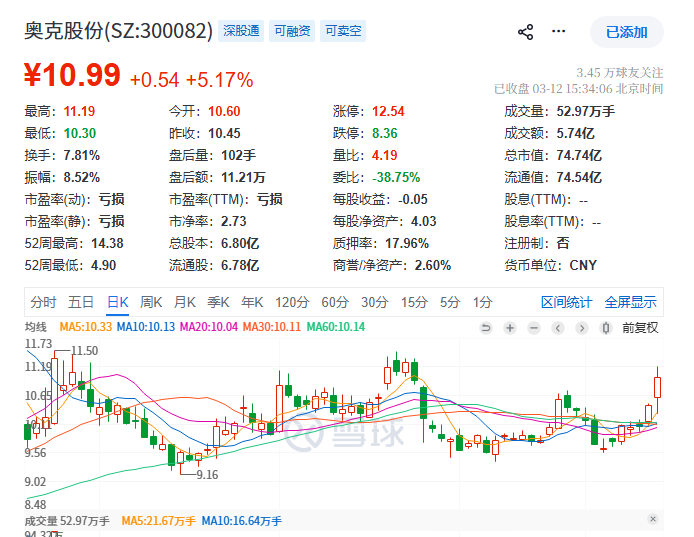Select the 季K chart tab
Viewport: 694px width, 537px height.
click(x=218, y=302)
